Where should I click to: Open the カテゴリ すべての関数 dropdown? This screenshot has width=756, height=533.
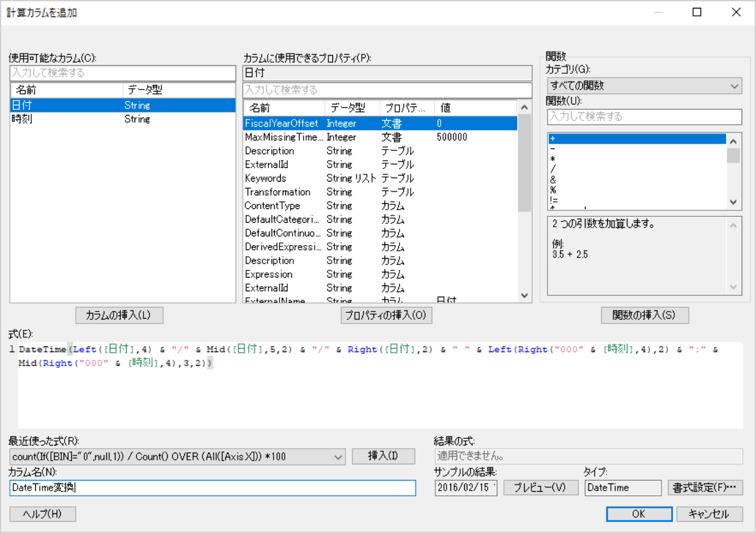pos(644,86)
